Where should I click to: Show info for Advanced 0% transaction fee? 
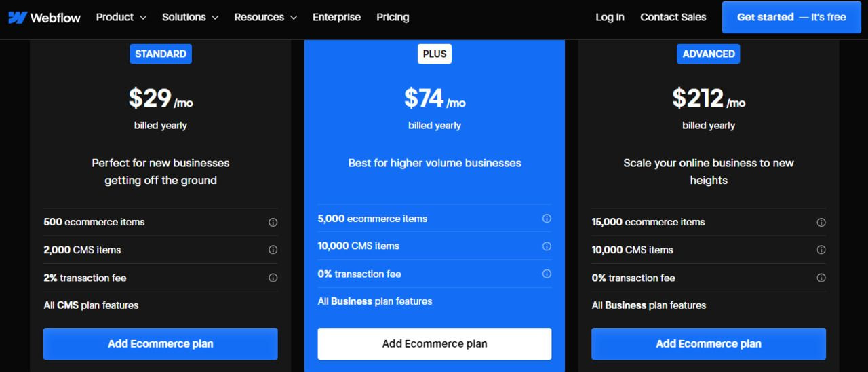(821, 278)
